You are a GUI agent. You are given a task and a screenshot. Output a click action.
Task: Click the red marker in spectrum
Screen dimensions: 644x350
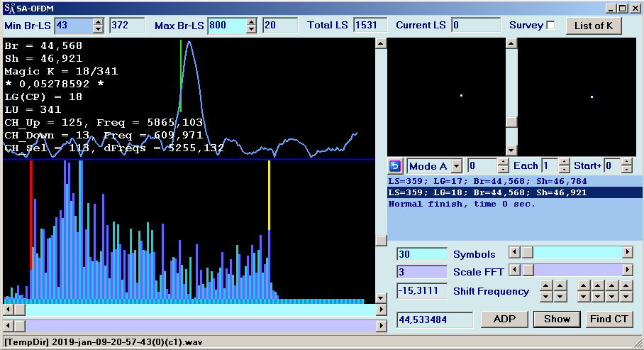pos(30,215)
